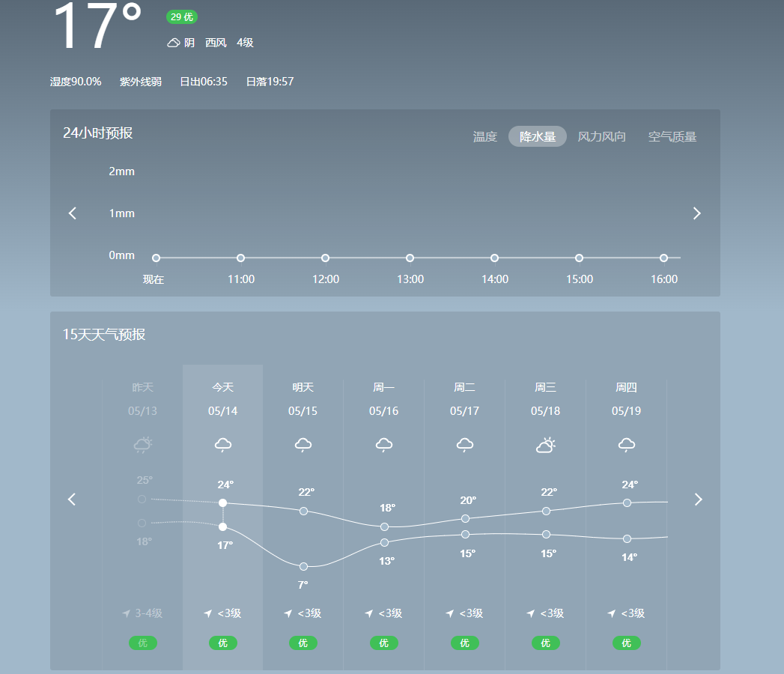Click the 05/17 date text
Screen dimensions: 784x674
point(465,411)
